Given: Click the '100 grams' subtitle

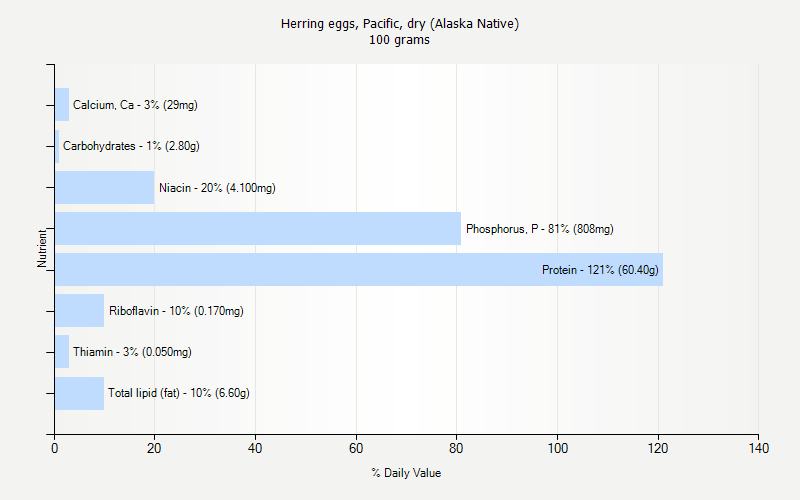Looking at the screenshot, I should [x=400, y=40].
